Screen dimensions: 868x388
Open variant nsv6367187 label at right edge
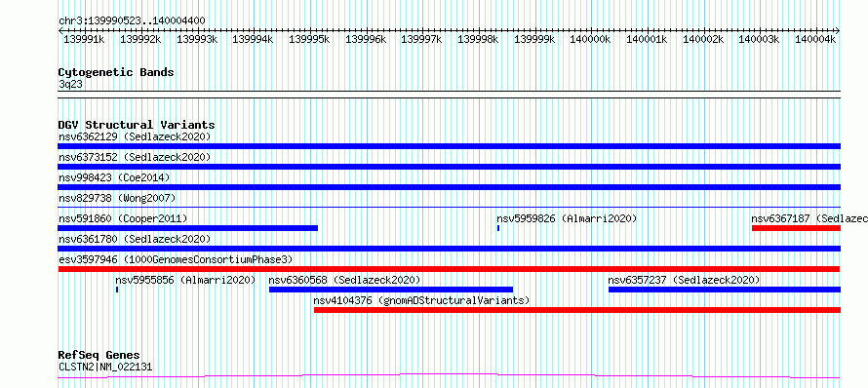coord(809,218)
